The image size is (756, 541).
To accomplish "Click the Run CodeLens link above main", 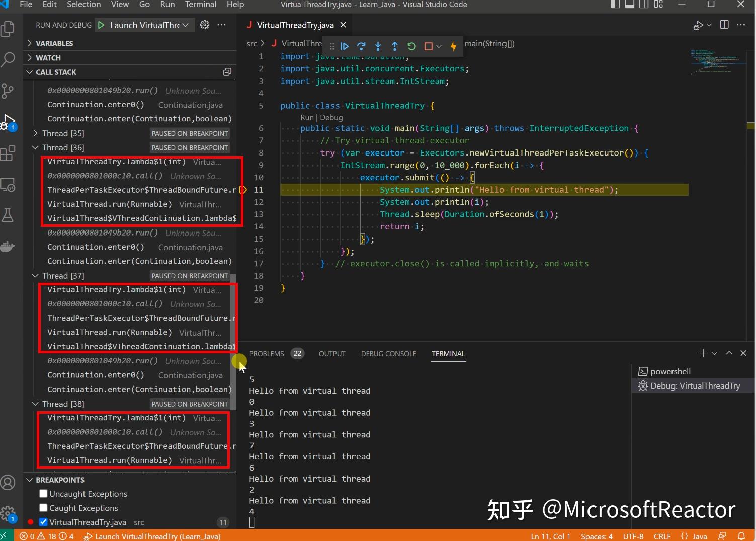I will [307, 117].
